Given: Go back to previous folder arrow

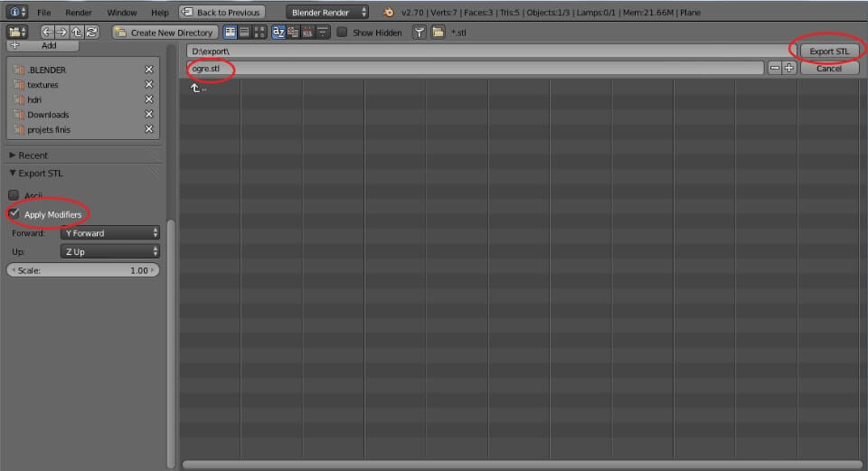Looking at the screenshot, I should [48, 33].
